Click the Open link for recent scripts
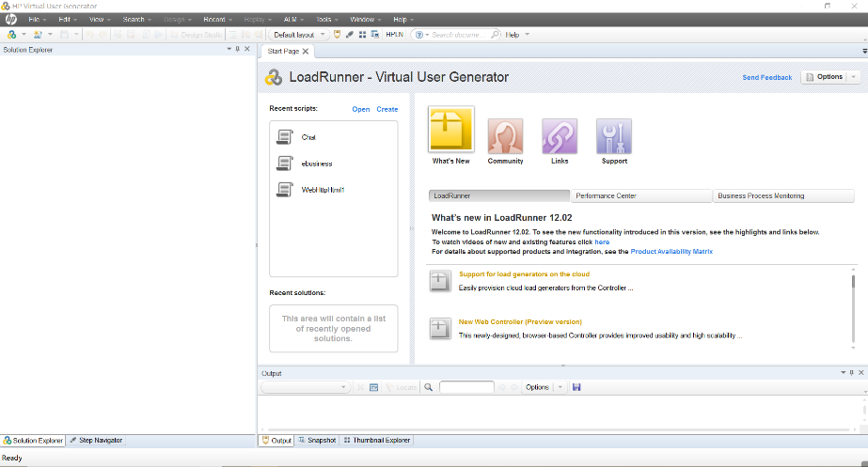The height and width of the screenshot is (467, 868). (x=361, y=110)
